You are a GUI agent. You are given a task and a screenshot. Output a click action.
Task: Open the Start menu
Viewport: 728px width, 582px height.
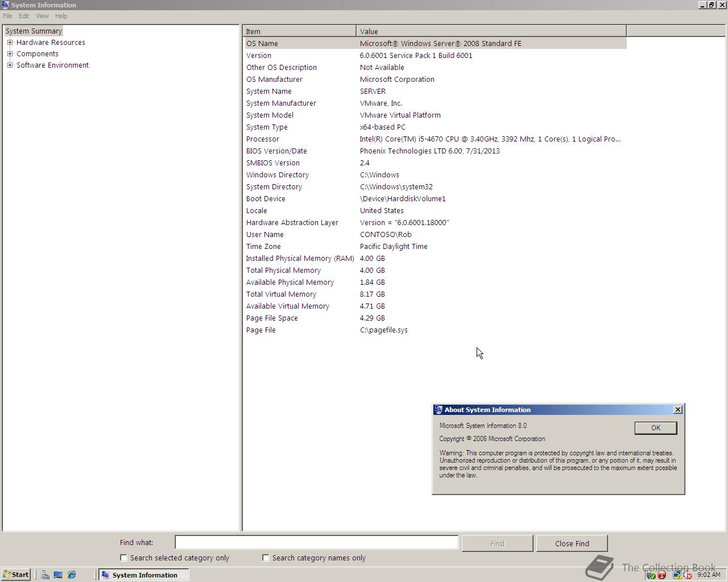(15, 575)
